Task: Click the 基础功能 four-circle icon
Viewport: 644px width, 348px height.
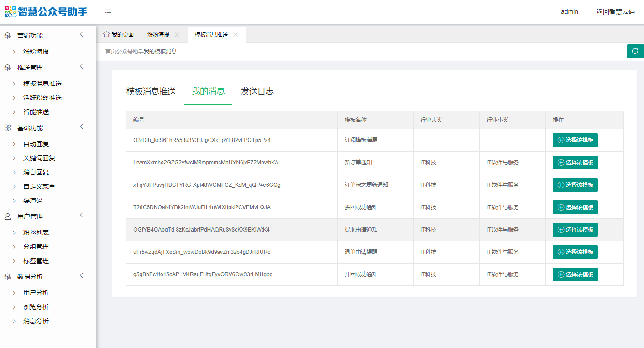Action: click(x=8, y=128)
